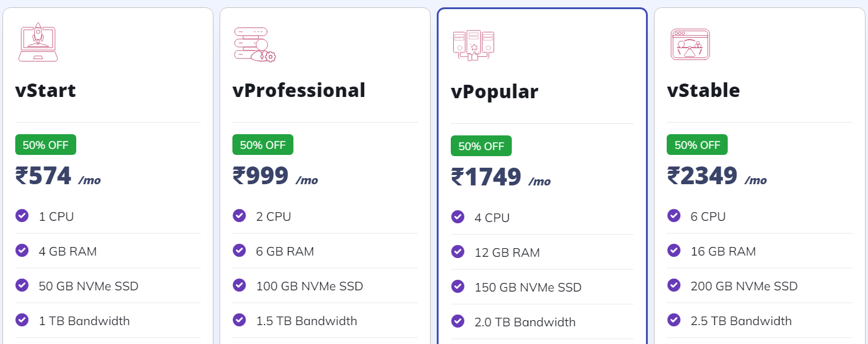Click checkmark next to 1.5 TB Bandwidth
The width and height of the screenshot is (868, 344).
(239, 320)
